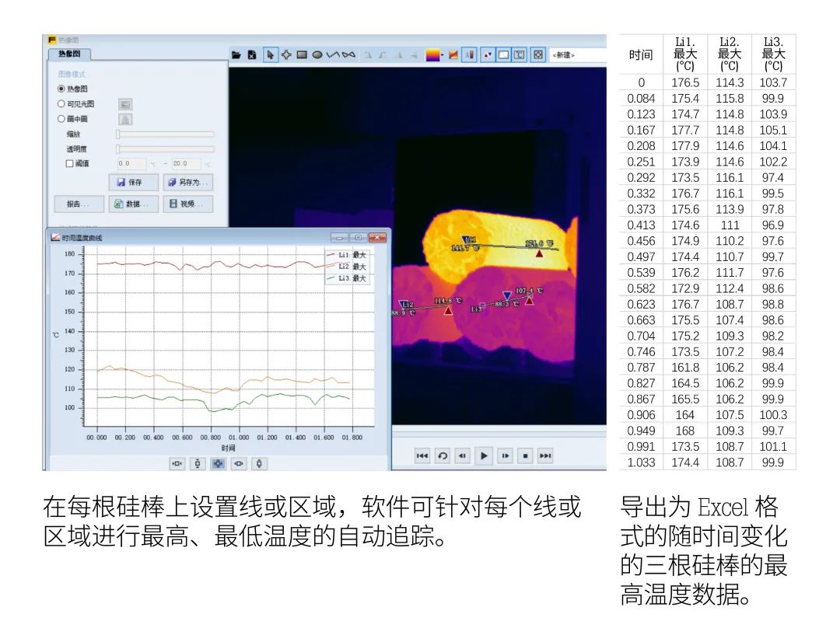840x642 pixels.
Task: Open a file via the folder icon
Action: (236, 54)
